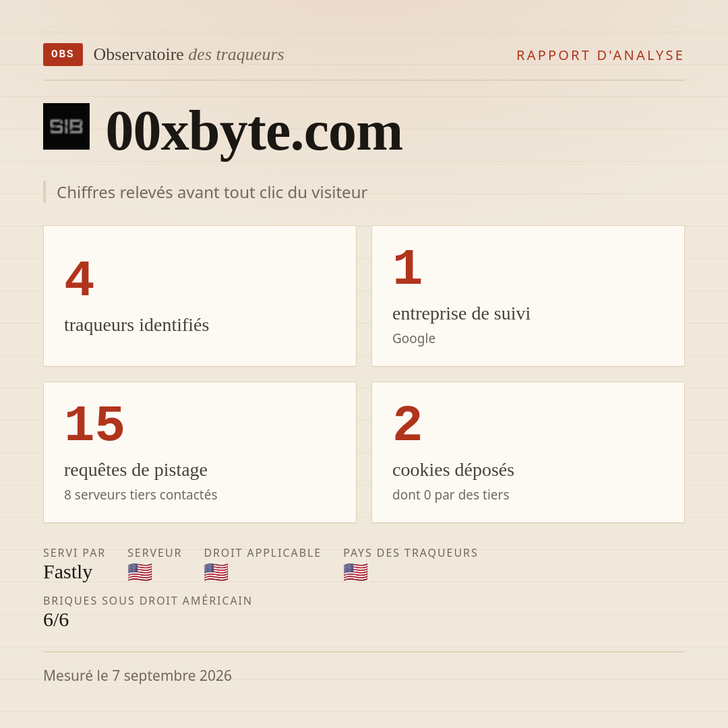Click the "Pays des traqueurs" heading

(x=411, y=553)
